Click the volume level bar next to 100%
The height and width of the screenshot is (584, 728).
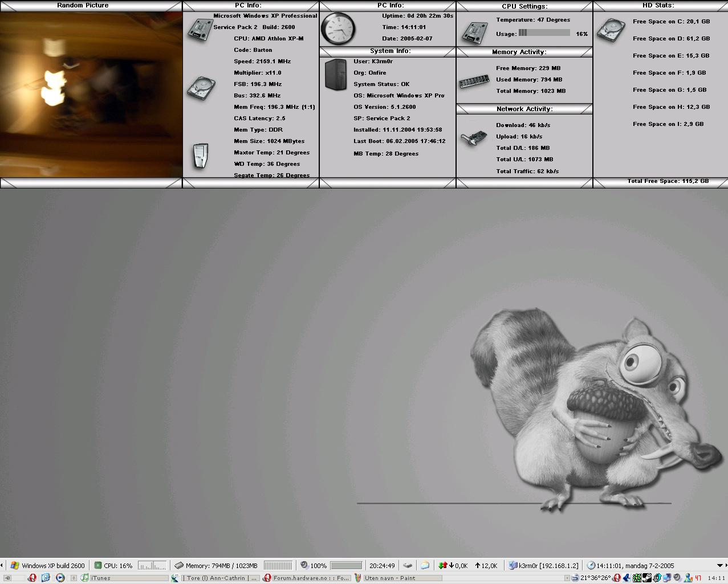coord(346,566)
